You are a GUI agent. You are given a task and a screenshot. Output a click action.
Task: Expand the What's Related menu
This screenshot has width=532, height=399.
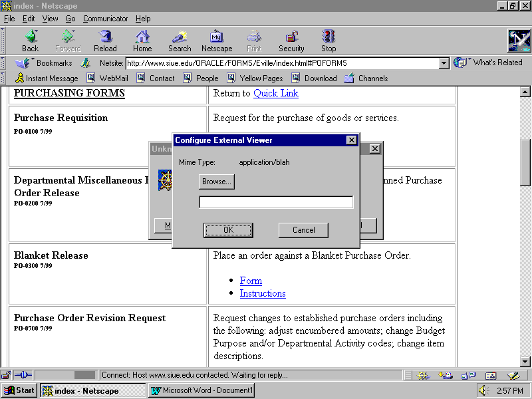click(488, 63)
